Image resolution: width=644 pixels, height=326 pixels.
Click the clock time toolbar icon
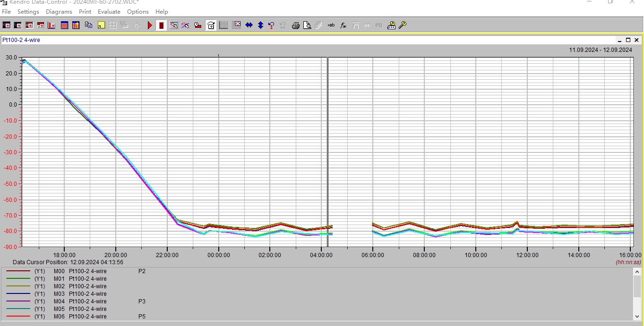click(x=198, y=25)
